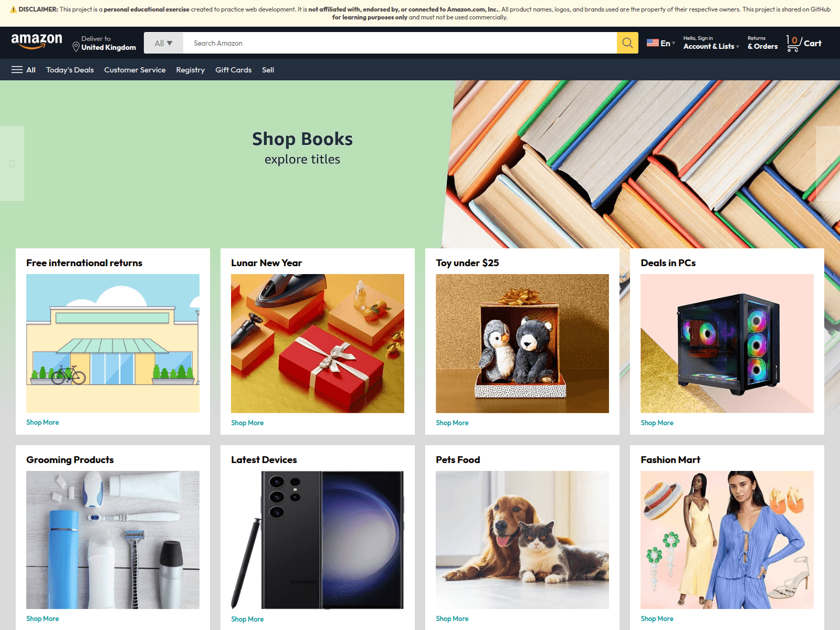Click the Amazon logo
This screenshot has width=840, height=630.
point(37,41)
